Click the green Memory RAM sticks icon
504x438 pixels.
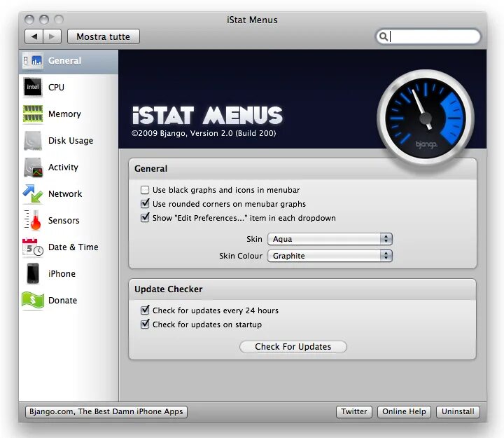tap(33, 114)
